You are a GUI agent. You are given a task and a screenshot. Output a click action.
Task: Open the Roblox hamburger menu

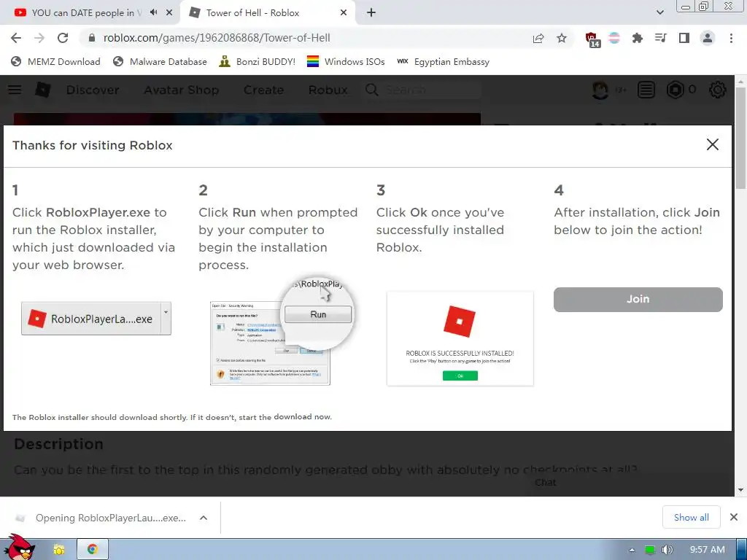[x=15, y=90]
